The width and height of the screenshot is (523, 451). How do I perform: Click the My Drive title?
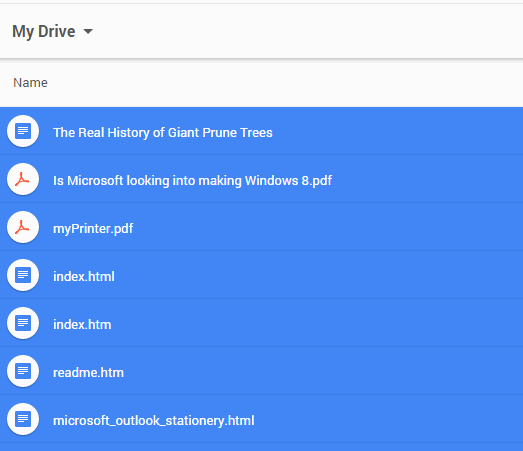(x=44, y=32)
